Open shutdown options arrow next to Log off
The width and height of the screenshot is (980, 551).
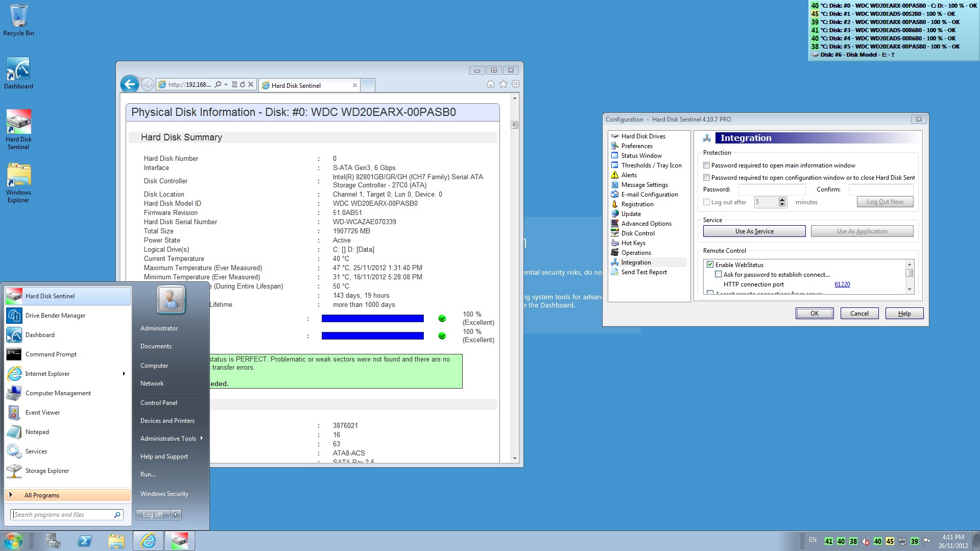point(176,515)
